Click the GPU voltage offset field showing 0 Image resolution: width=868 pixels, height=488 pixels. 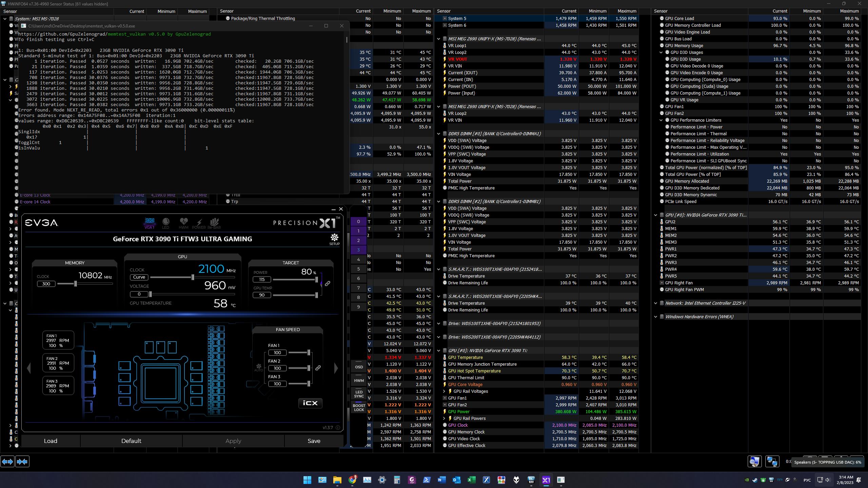(x=139, y=294)
